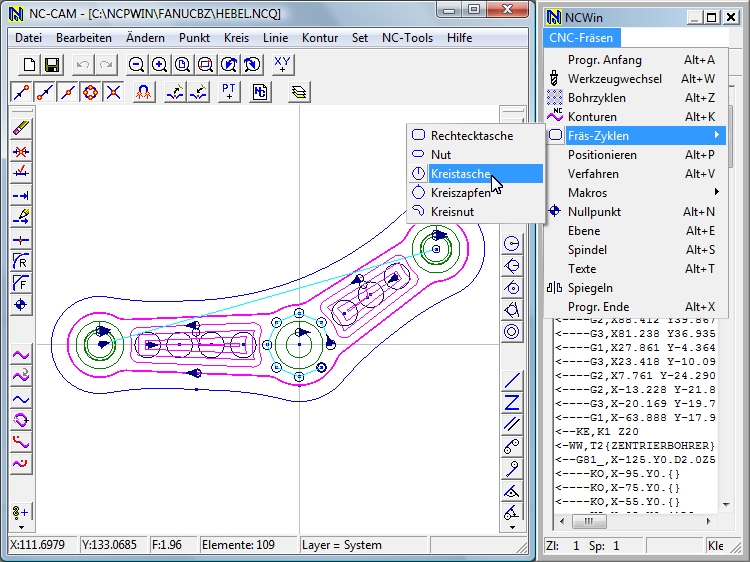750x562 pixels.
Task: Toggle snap to line endpoint mode
Action: pyautogui.click(x=20, y=92)
